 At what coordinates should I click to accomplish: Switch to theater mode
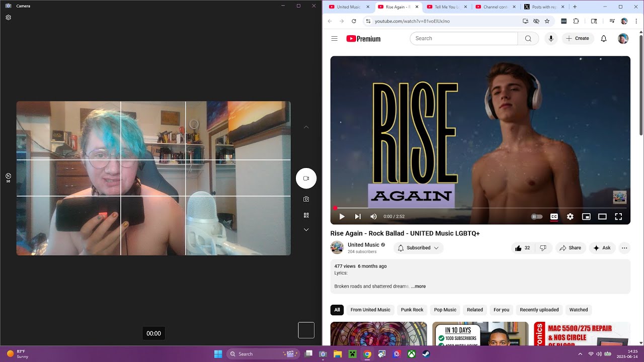(x=602, y=217)
